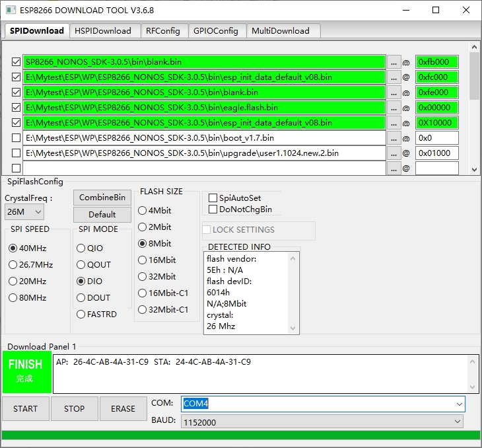The image size is (482, 448).
Task: Browse file for the 0xfe000 row
Action: pos(394,93)
